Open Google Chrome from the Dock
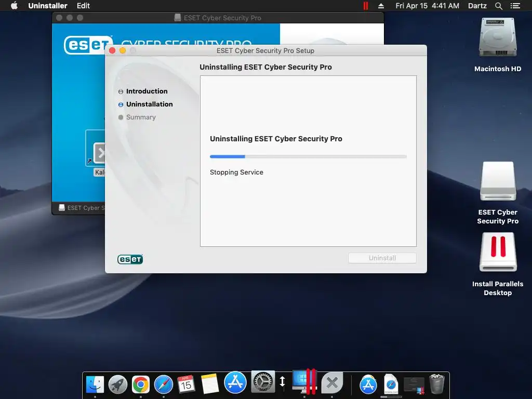The height and width of the screenshot is (399, 532). [140, 384]
